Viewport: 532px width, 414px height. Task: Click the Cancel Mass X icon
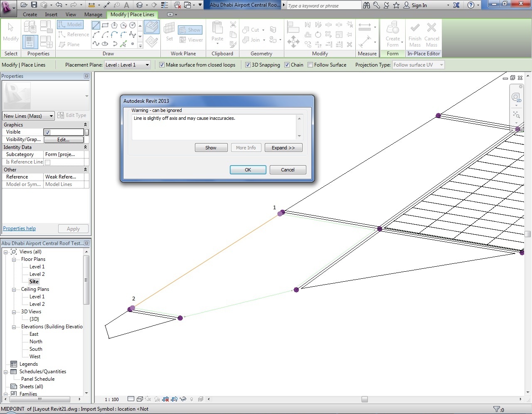tap(431, 28)
